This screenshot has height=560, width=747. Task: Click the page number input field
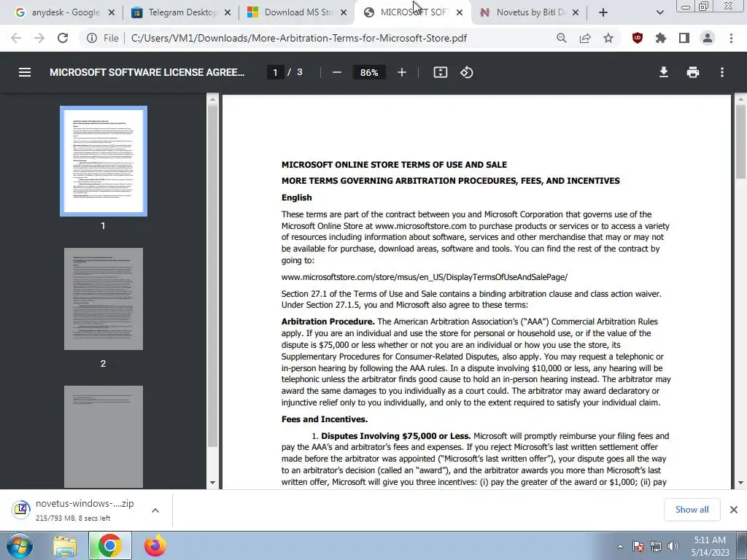(275, 72)
